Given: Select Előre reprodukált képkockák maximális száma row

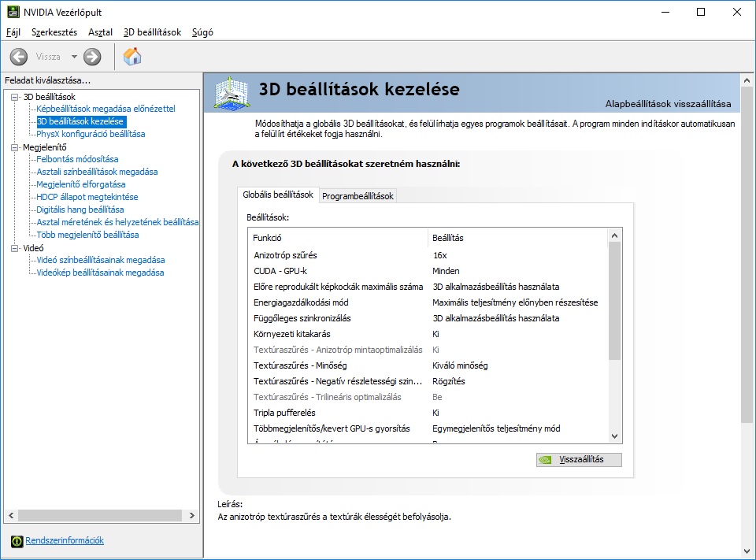Looking at the screenshot, I should [x=428, y=287].
